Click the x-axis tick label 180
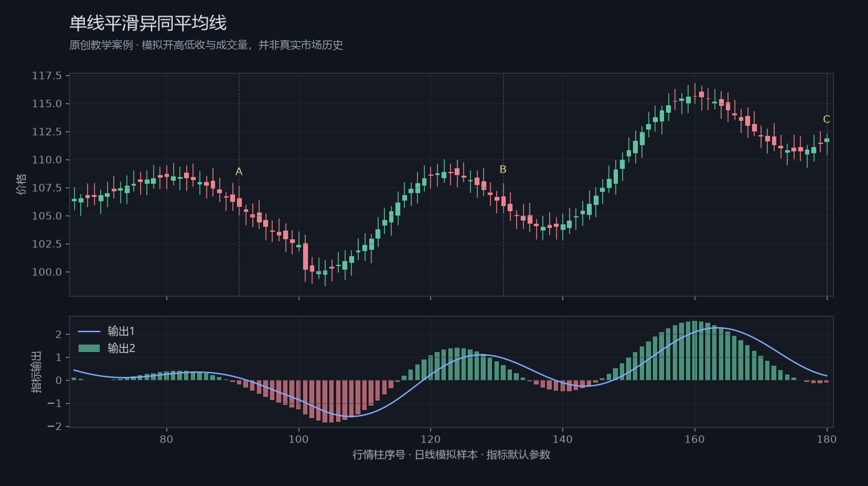 coord(827,438)
